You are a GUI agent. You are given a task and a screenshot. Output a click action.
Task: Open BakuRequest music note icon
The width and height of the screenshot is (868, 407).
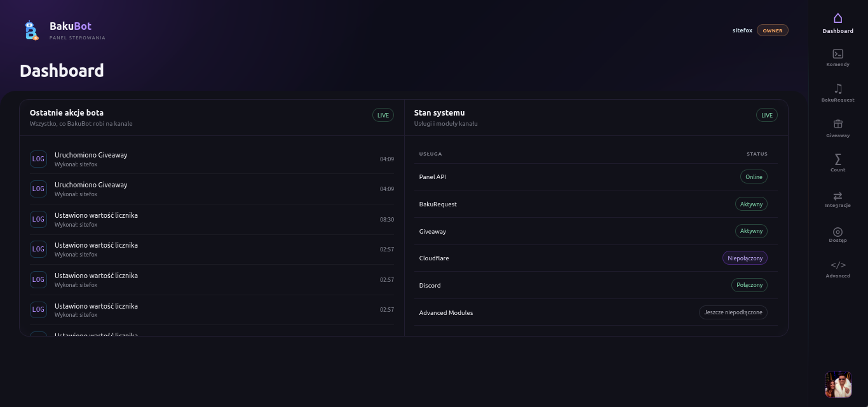tap(837, 89)
